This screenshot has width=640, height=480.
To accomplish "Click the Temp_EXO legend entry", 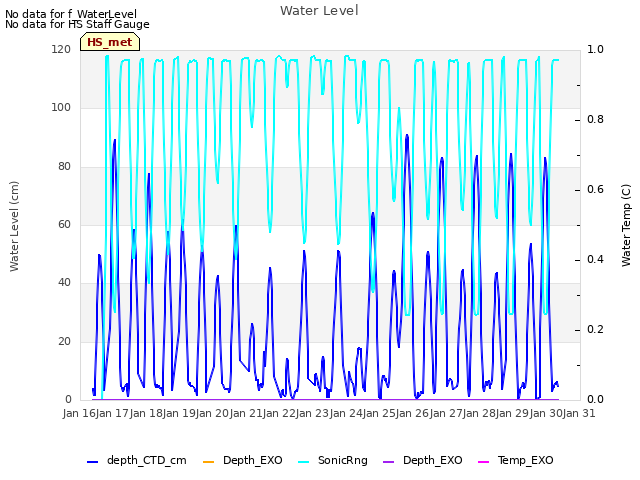I will point(516,460).
